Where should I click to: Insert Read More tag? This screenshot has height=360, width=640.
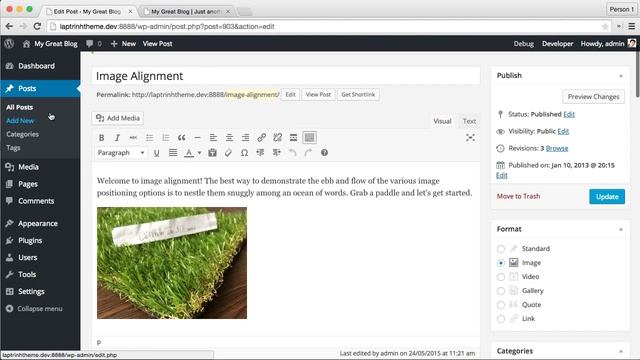293,138
